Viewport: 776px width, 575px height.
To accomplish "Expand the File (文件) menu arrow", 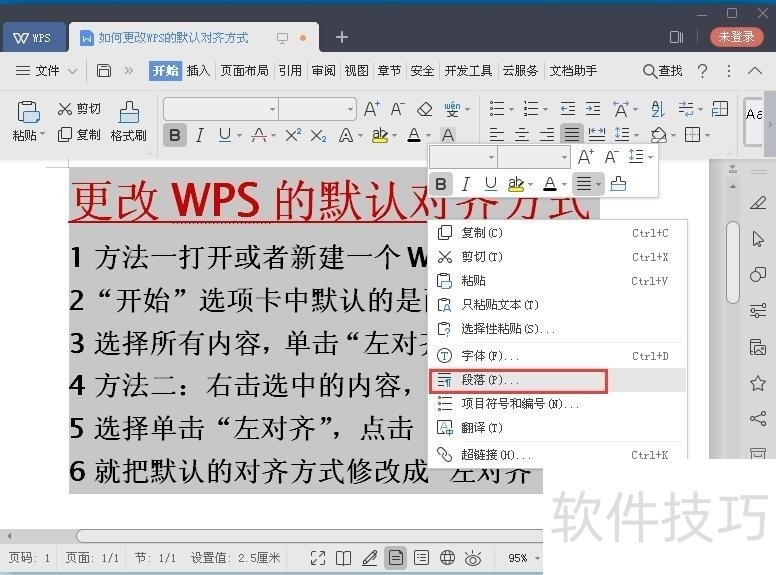I will (x=72, y=71).
